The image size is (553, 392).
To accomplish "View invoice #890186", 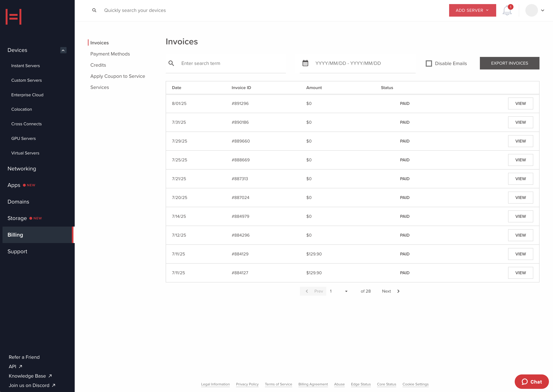I will point(520,122).
